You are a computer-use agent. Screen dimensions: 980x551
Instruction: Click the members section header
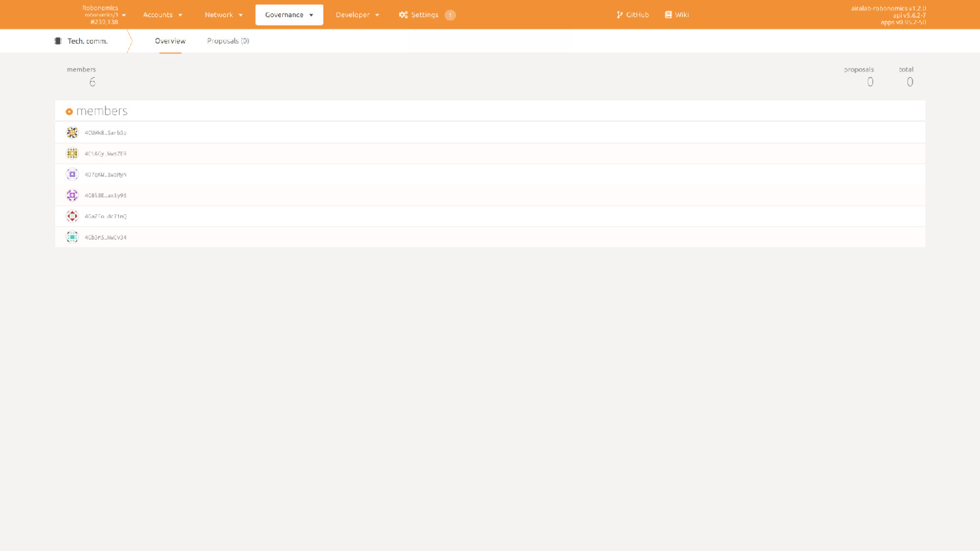[102, 111]
